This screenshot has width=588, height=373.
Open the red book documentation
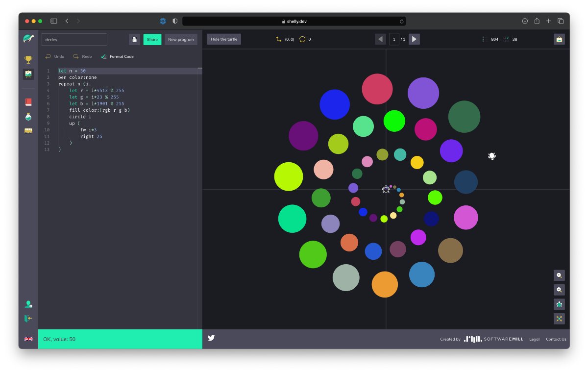(28, 101)
